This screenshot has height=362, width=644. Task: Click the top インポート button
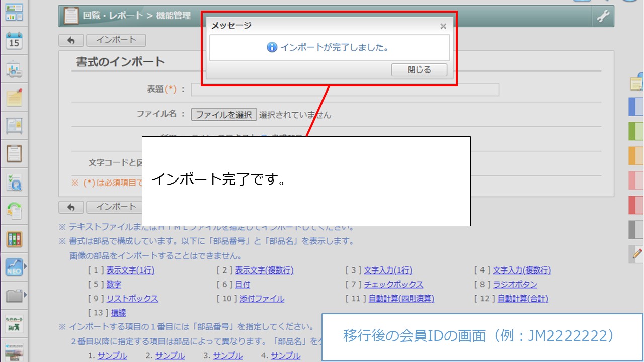[116, 40]
